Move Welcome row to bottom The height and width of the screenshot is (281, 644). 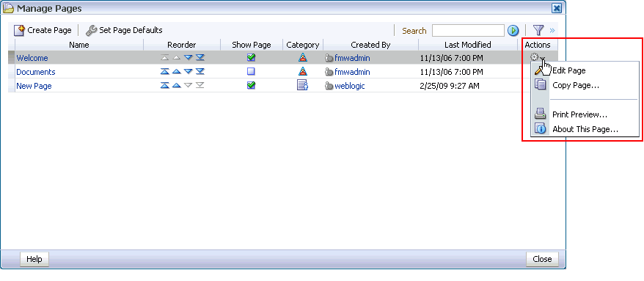tap(200, 58)
